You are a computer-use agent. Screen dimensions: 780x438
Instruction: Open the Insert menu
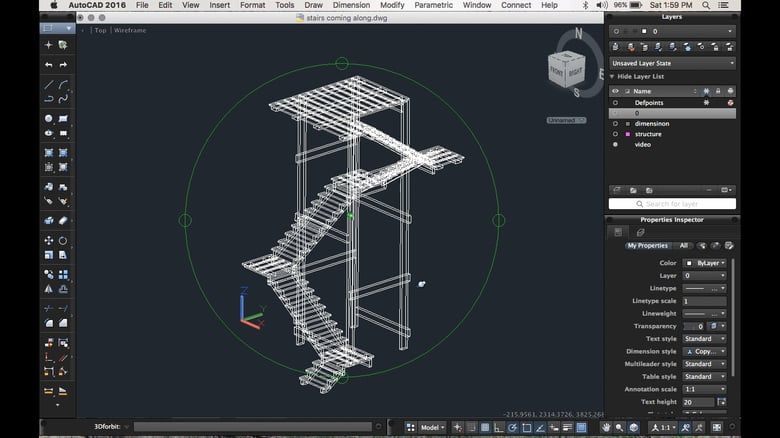pos(219,5)
